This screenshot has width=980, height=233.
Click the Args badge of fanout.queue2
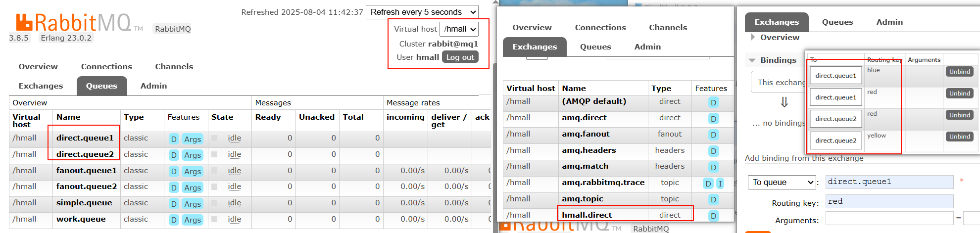(193, 187)
